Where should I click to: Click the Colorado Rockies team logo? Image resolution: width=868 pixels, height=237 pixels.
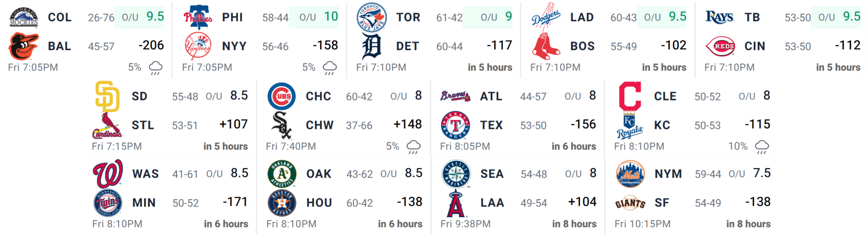click(x=24, y=17)
